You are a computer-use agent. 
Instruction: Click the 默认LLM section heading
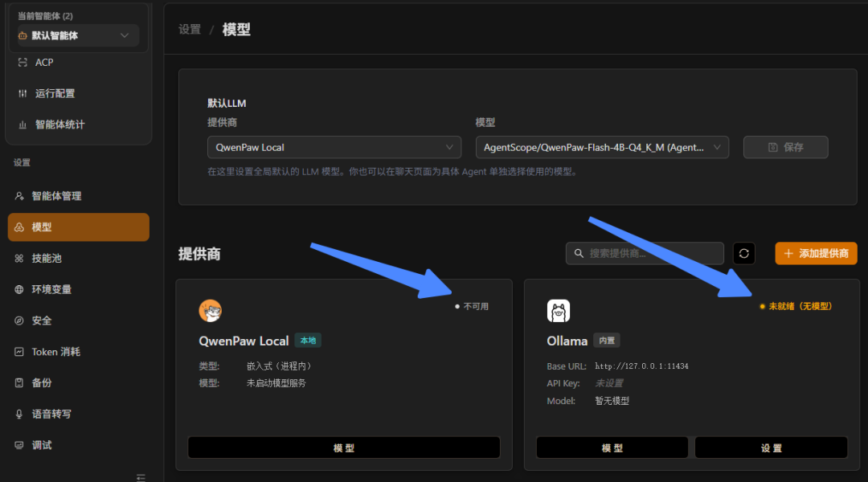click(227, 103)
